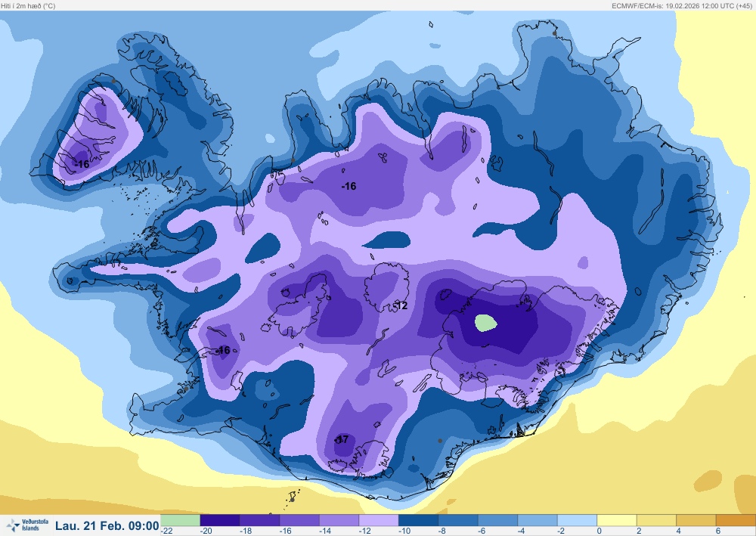The height and width of the screenshot is (536, 756).
Task: Click the light green coldest patch on Vatnajökull glacier
Action: (x=485, y=323)
